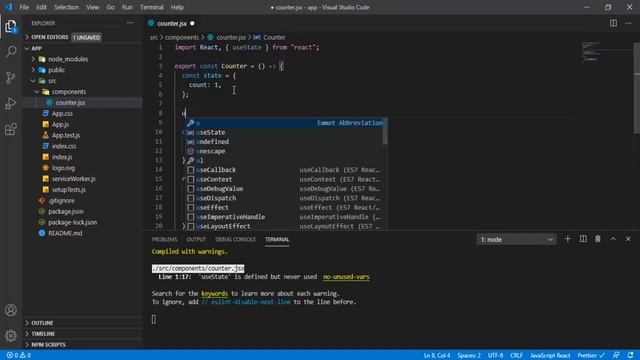
Task: Click the errors and warnings status indicator
Action: click(19, 356)
